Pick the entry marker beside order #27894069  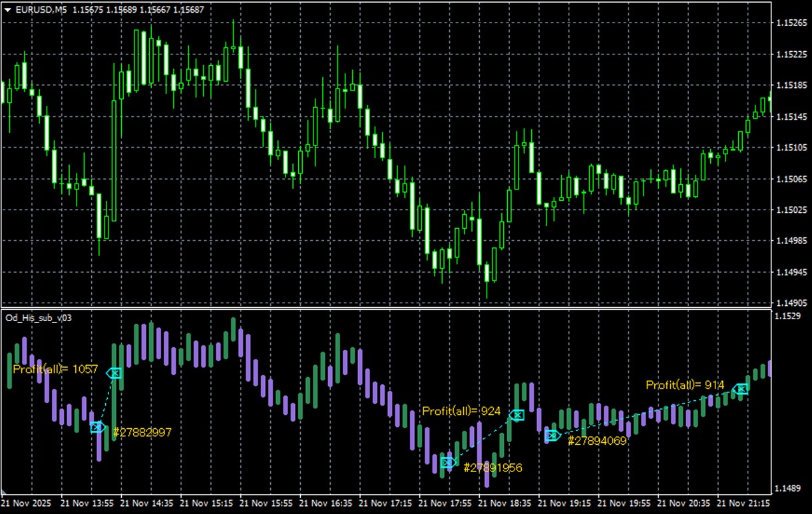click(552, 436)
